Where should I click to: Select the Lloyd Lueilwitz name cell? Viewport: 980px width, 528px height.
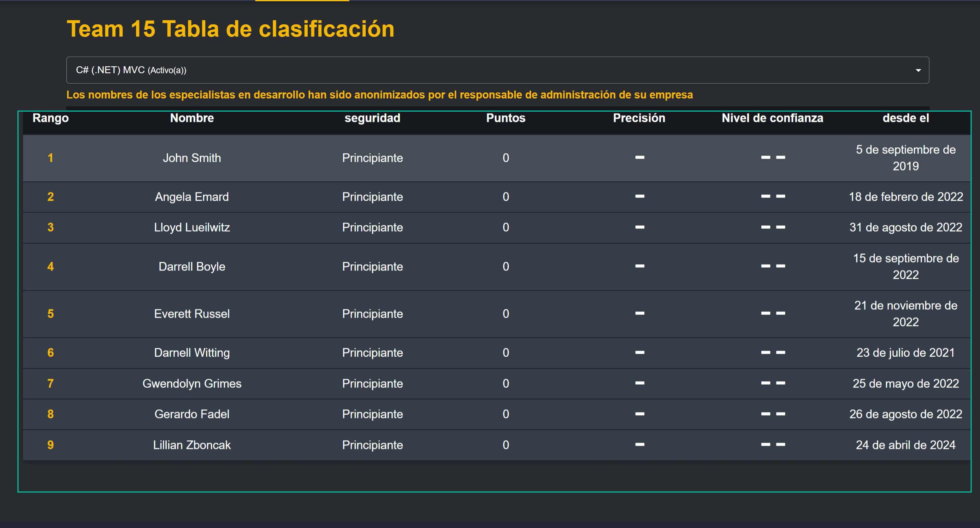[192, 228]
